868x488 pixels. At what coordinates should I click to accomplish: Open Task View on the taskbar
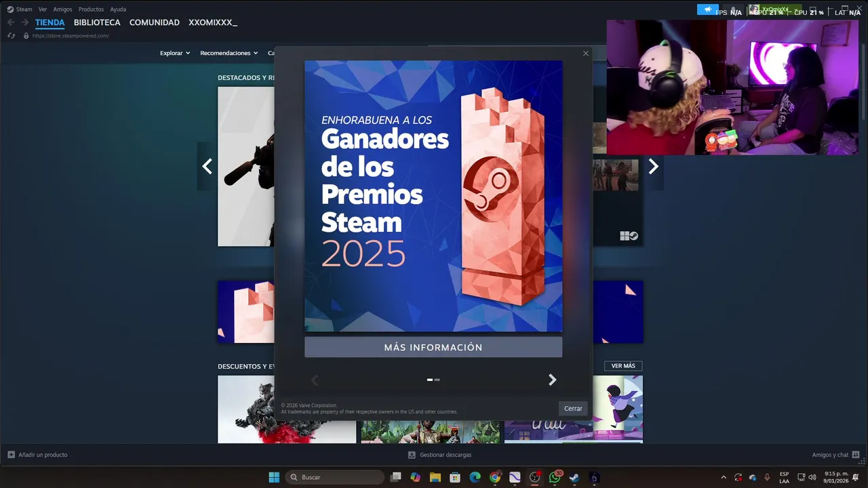(x=396, y=477)
